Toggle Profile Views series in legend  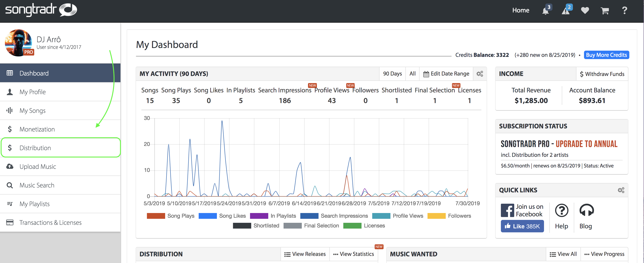point(398,216)
